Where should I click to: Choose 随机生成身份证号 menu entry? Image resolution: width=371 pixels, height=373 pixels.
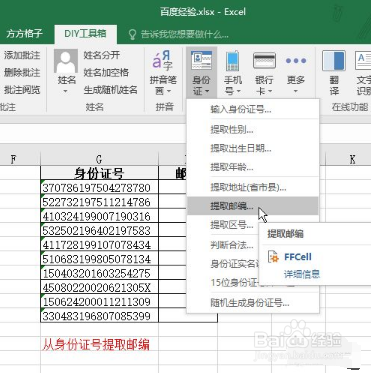point(252,303)
